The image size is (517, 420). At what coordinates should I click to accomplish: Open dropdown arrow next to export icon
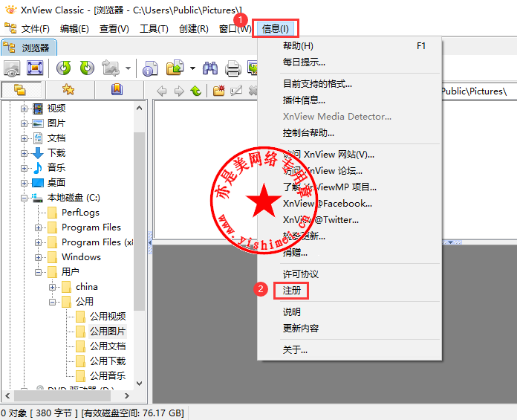192,68
